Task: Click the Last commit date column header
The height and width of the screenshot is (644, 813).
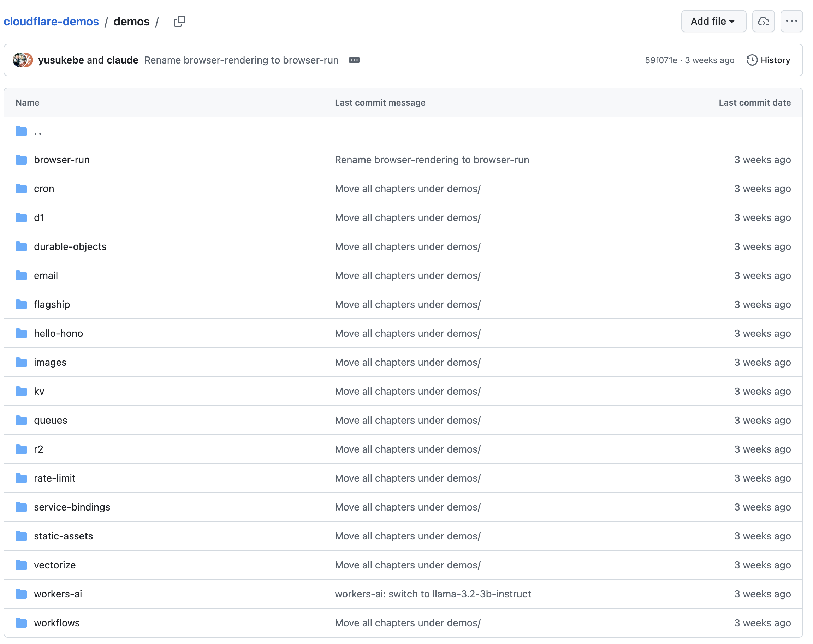Action: pyautogui.click(x=755, y=102)
